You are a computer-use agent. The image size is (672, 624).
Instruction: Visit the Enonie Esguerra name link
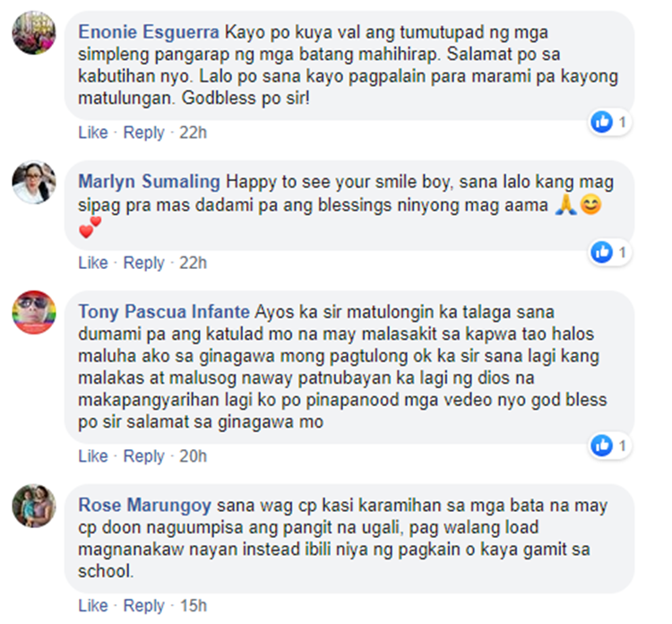tap(149, 32)
